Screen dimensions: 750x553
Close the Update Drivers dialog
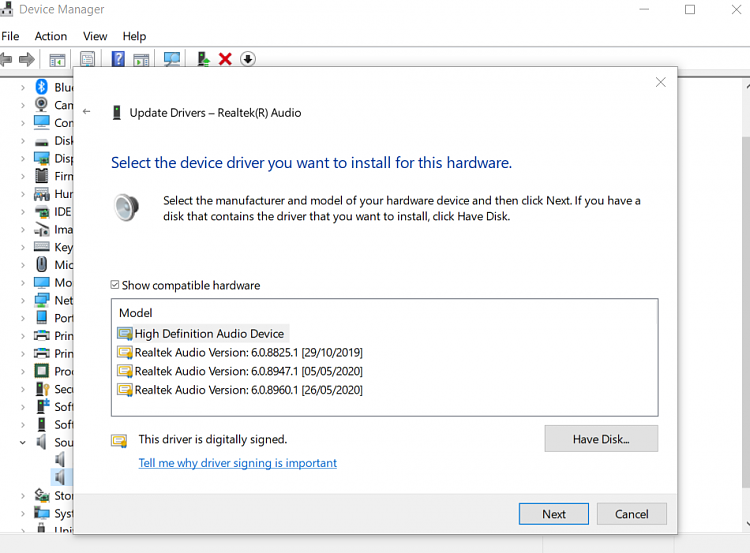click(x=661, y=82)
